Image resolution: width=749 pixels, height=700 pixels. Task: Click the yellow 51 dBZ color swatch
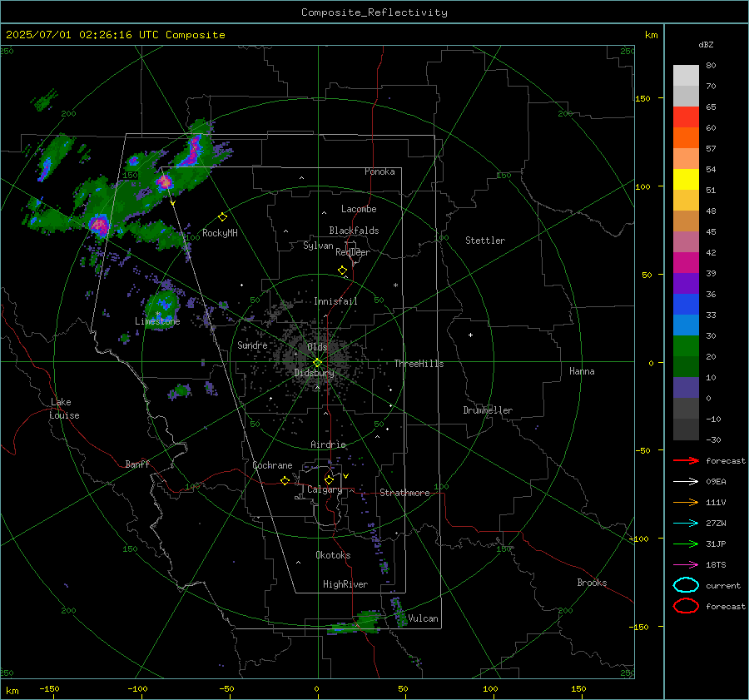pos(686,180)
